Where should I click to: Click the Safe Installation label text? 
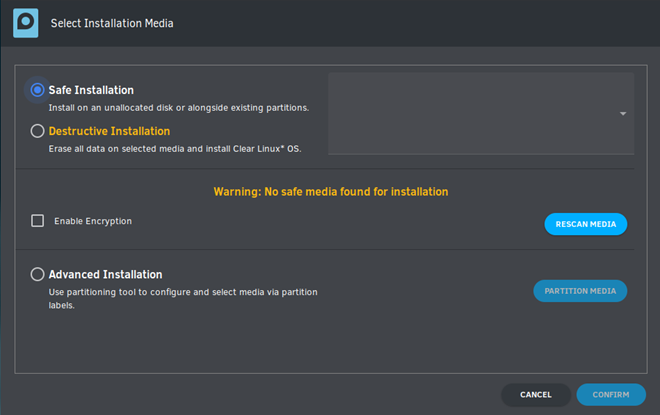pos(91,90)
